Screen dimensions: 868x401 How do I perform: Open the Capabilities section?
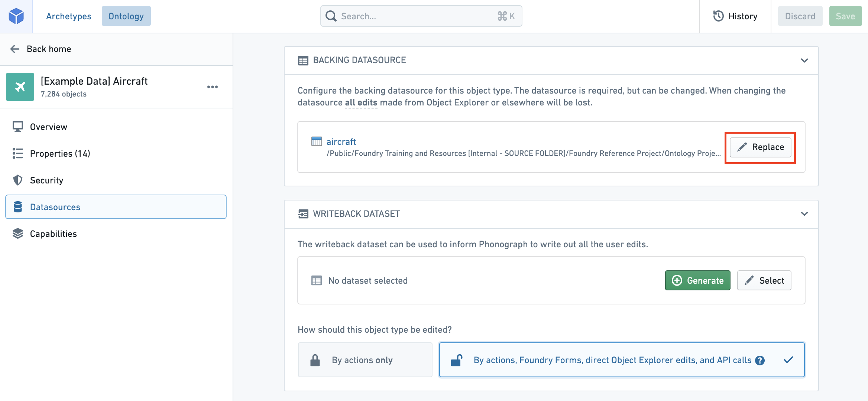[x=116, y=234]
